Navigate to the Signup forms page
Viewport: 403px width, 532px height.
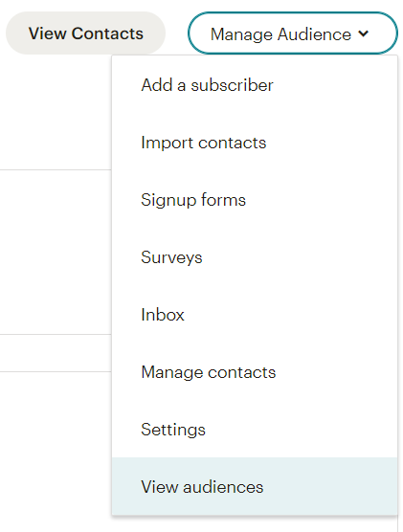(x=255, y=200)
